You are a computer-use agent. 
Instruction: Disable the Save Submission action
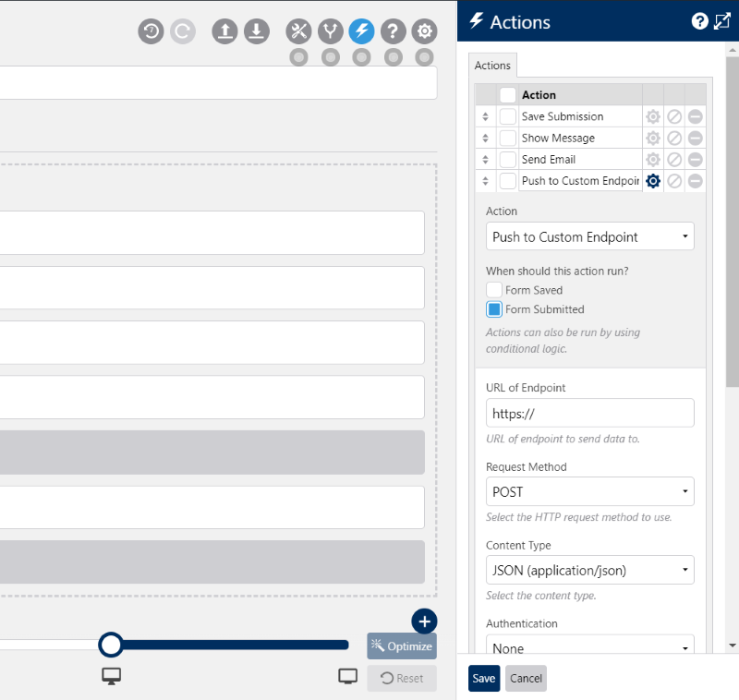674,116
